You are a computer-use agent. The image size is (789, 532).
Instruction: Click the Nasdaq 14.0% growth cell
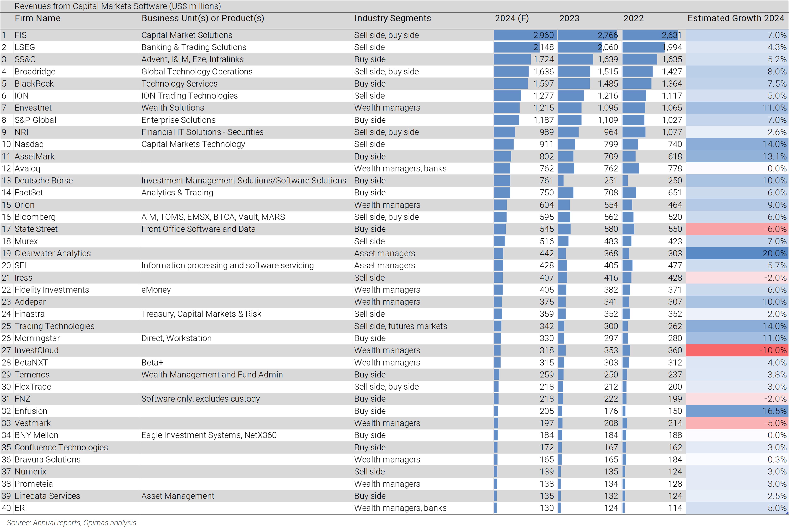[x=737, y=144]
